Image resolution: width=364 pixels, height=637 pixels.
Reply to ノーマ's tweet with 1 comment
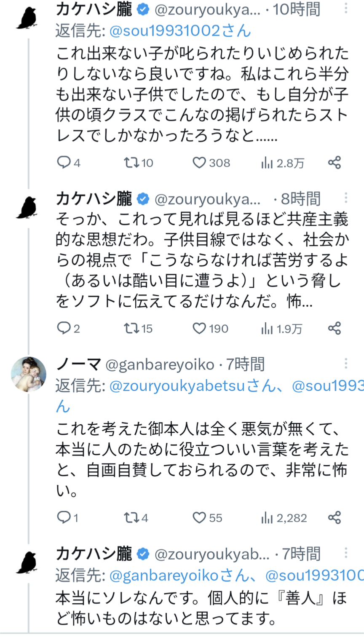[x=64, y=518]
